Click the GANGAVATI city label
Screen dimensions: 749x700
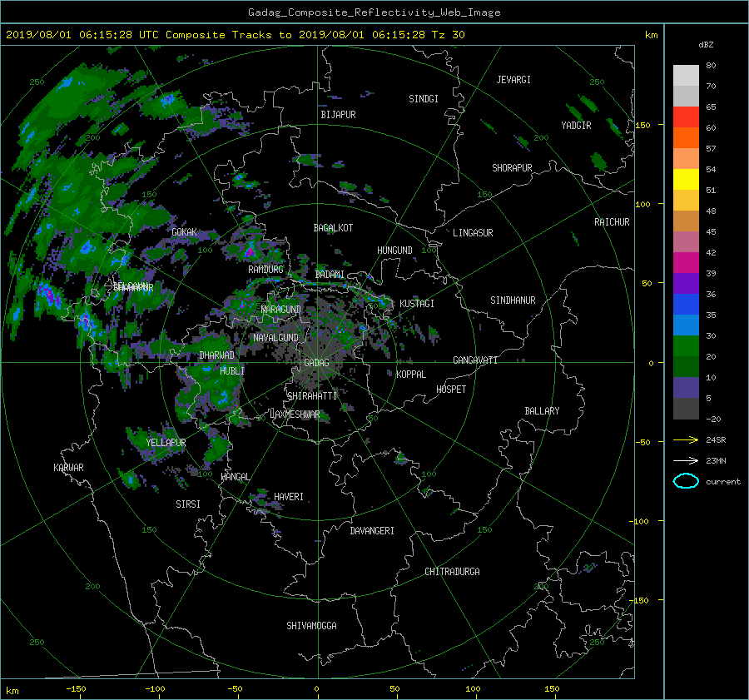click(x=475, y=360)
